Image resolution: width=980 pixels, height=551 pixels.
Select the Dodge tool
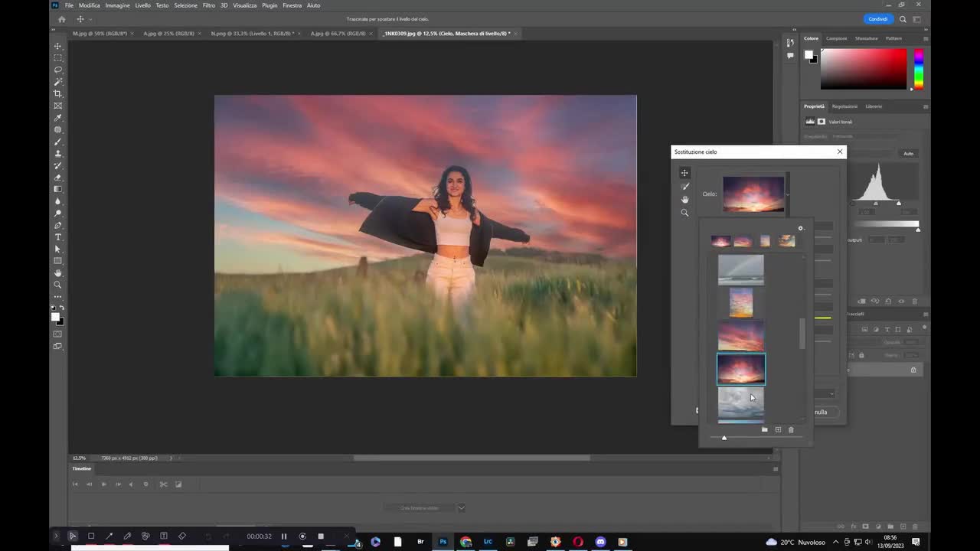pyautogui.click(x=57, y=214)
